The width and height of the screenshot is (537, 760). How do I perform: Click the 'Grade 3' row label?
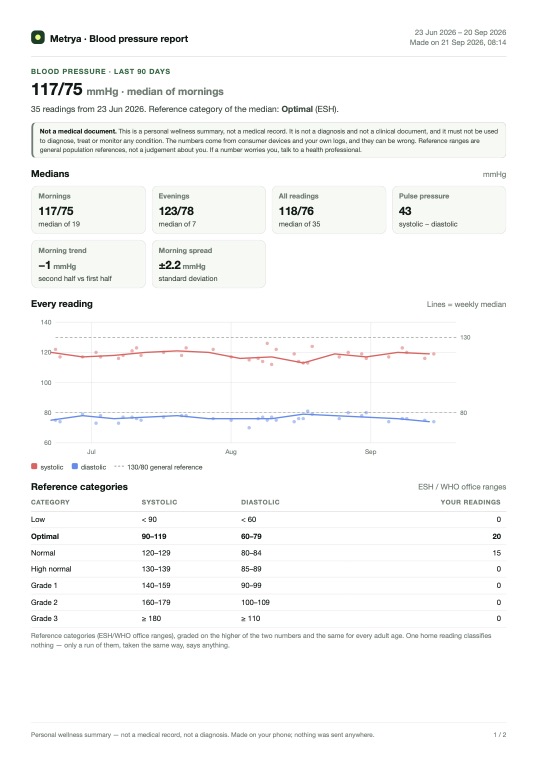[x=44, y=618]
